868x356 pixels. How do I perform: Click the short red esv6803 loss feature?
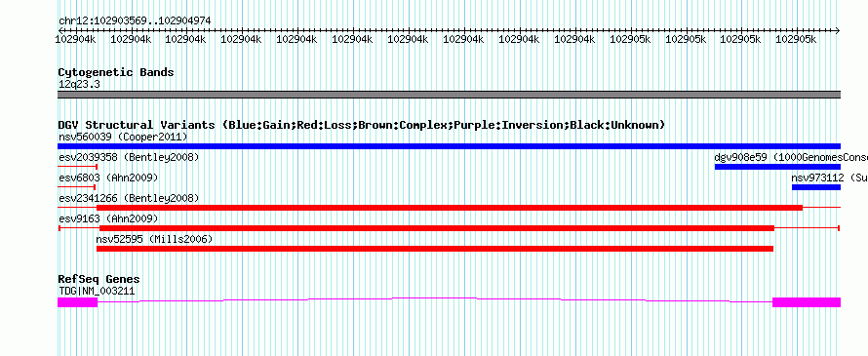pos(76,187)
